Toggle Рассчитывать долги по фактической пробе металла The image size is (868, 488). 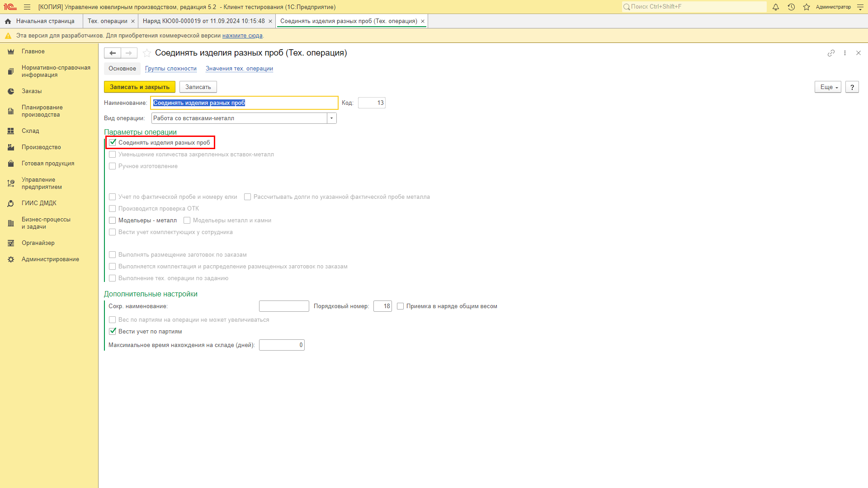click(248, 197)
